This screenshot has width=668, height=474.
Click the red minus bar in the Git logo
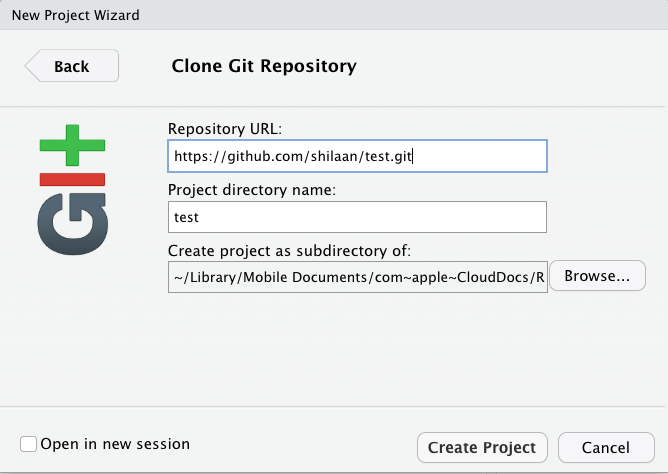tap(72, 179)
